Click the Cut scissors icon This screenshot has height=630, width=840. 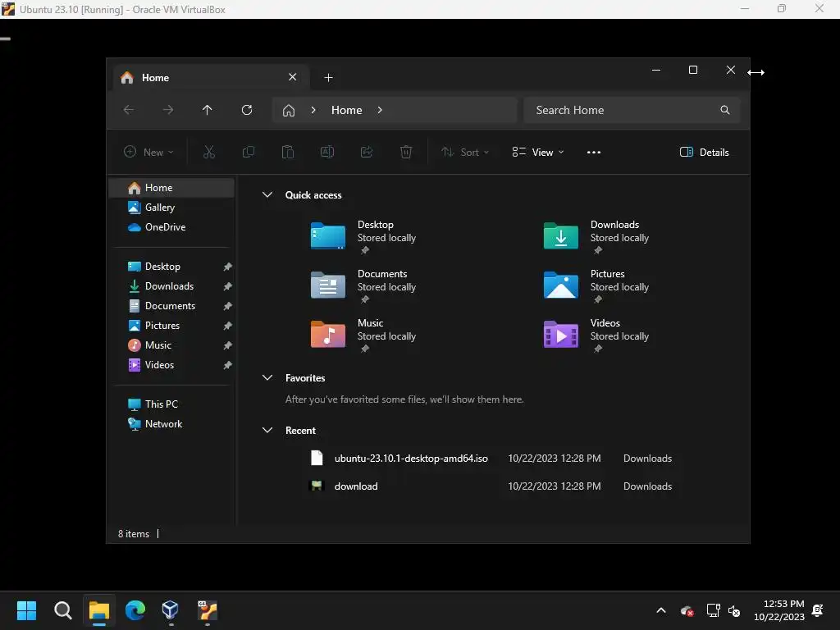click(209, 152)
